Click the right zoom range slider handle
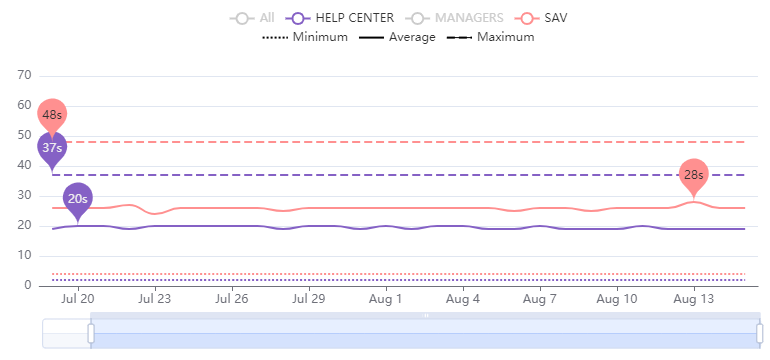The image size is (770, 360). click(760, 333)
